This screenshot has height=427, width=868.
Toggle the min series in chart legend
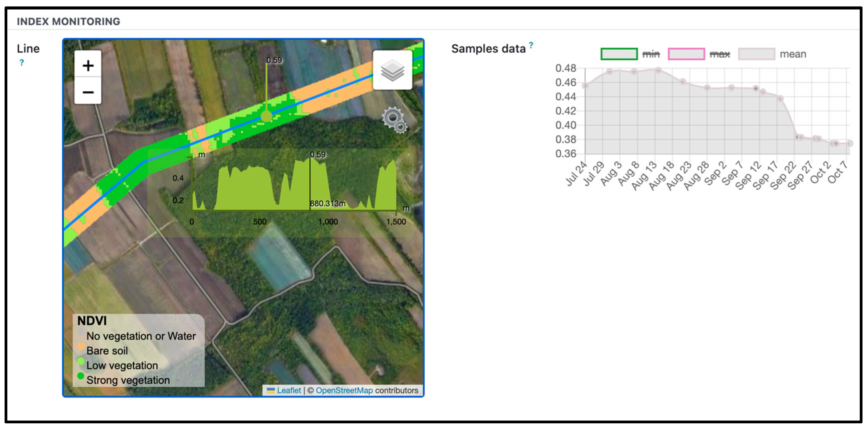[x=651, y=54]
